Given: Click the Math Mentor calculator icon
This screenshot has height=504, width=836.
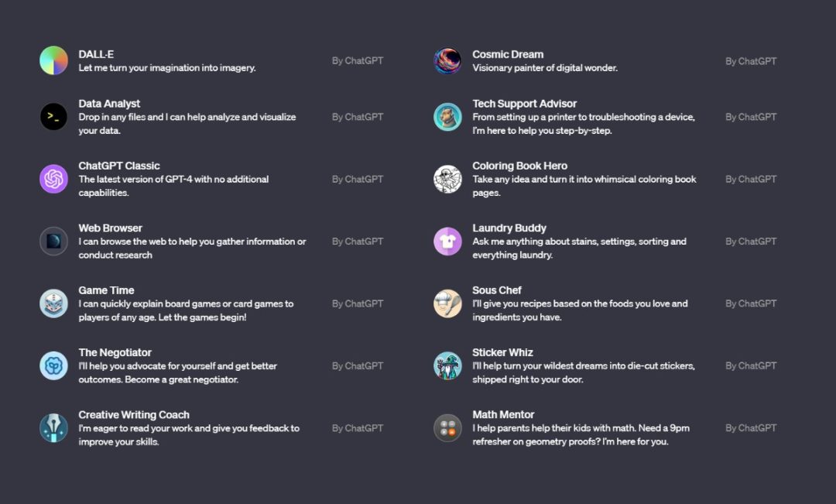Looking at the screenshot, I should [x=447, y=427].
